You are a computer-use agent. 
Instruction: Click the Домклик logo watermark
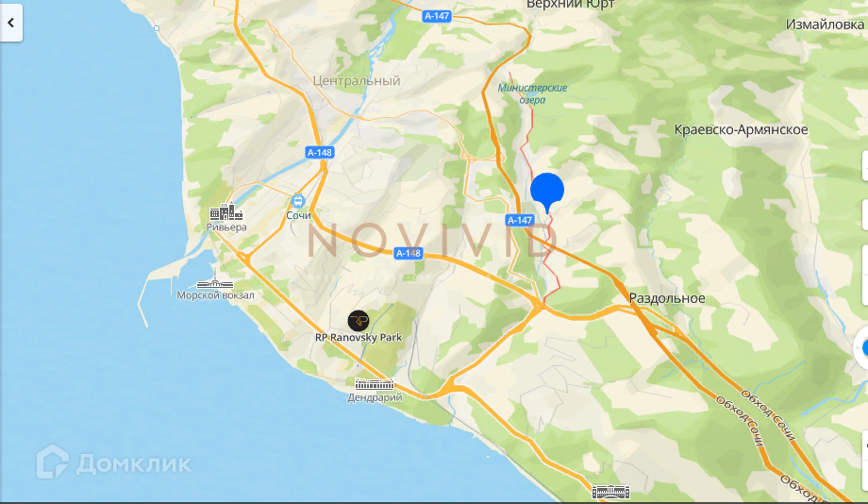(x=114, y=462)
